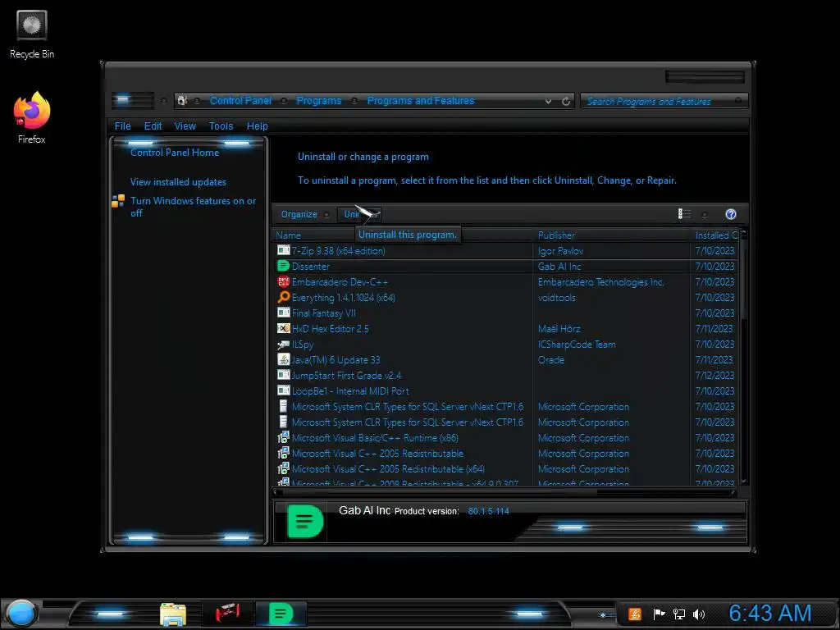Click the HxD Hex Editor icon
Viewport: 840px width, 630px height.
click(x=283, y=328)
